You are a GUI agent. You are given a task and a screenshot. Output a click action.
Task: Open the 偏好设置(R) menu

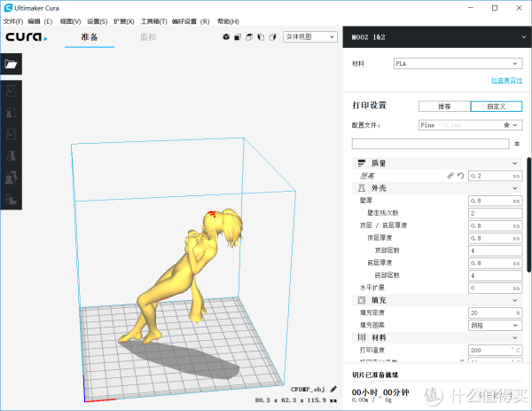[191, 21]
